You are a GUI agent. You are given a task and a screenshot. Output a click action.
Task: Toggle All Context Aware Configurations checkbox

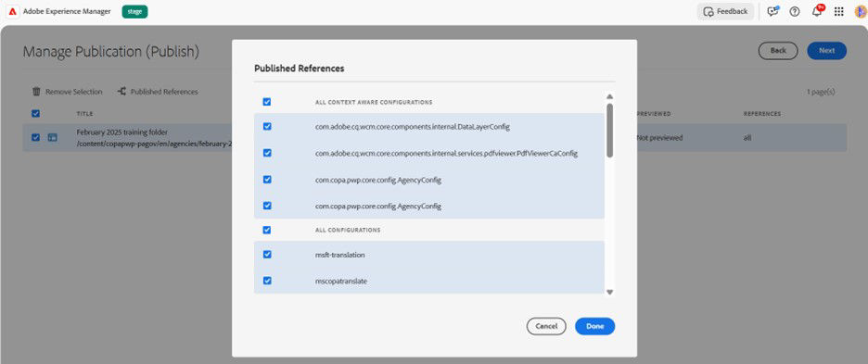click(x=267, y=102)
